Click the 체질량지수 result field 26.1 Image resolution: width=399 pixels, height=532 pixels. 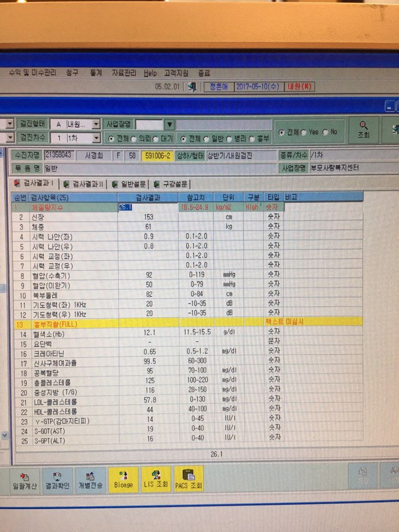tap(148, 207)
